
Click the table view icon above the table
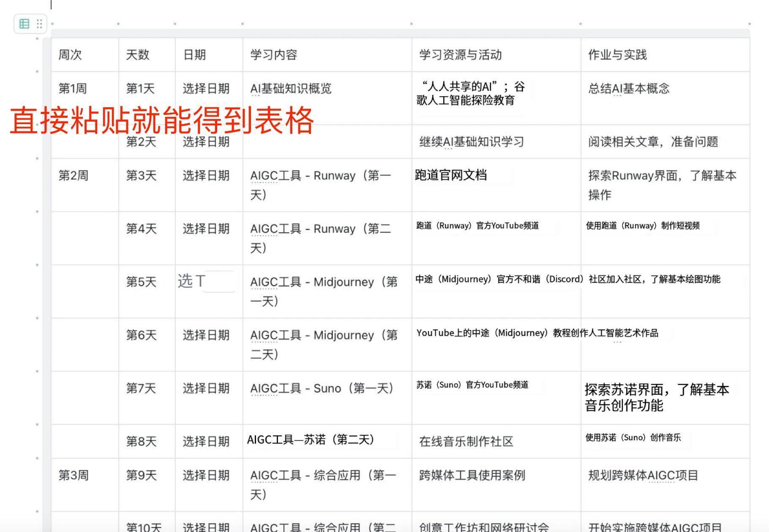tap(25, 24)
